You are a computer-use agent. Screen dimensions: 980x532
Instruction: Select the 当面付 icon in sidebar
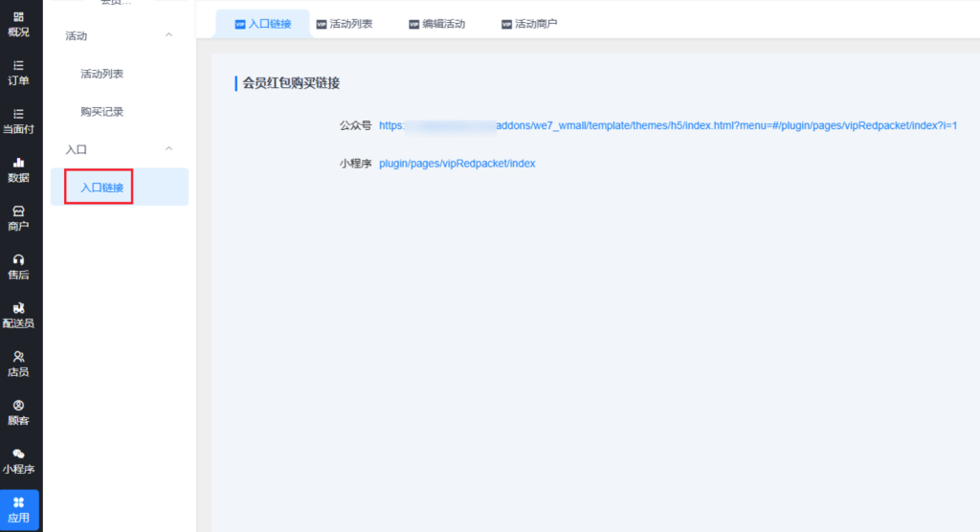click(x=19, y=114)
